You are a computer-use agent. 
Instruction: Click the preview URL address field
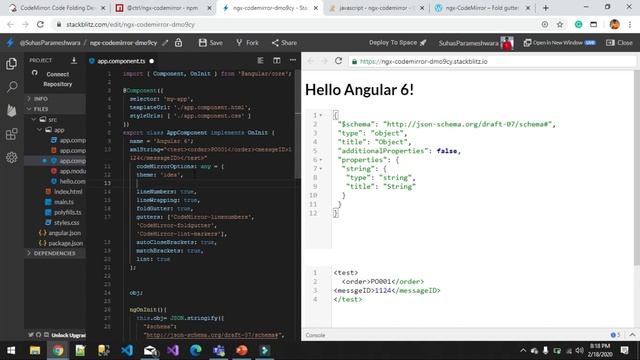492,61
